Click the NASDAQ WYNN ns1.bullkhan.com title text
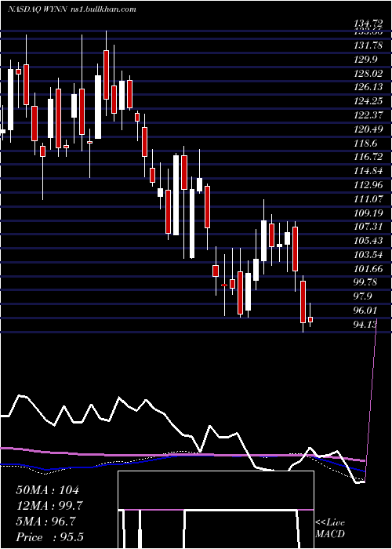Image resolution: width=392 pixels, height=549 pixels. pos(72,9)
